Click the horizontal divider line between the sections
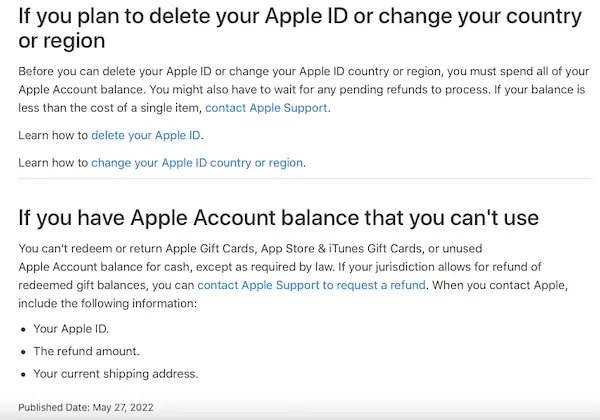The width and height of the screenshot is (600, 420). pos(298,179)
